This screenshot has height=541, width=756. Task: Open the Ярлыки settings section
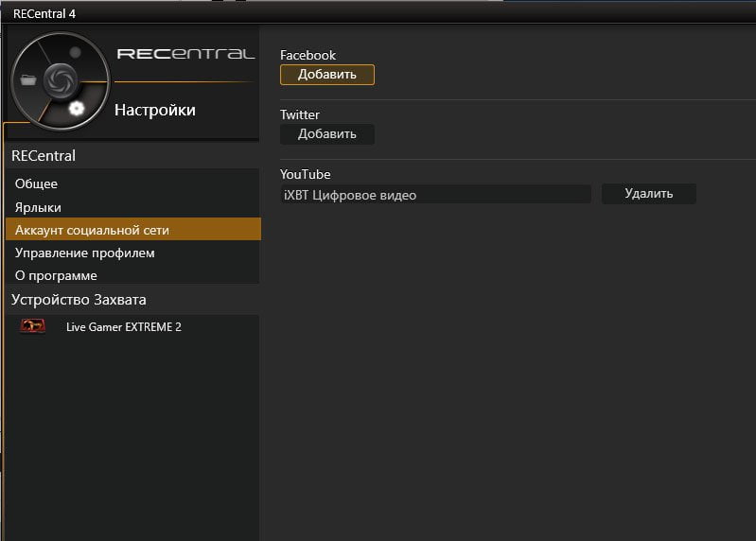click(x=133, y=207)
